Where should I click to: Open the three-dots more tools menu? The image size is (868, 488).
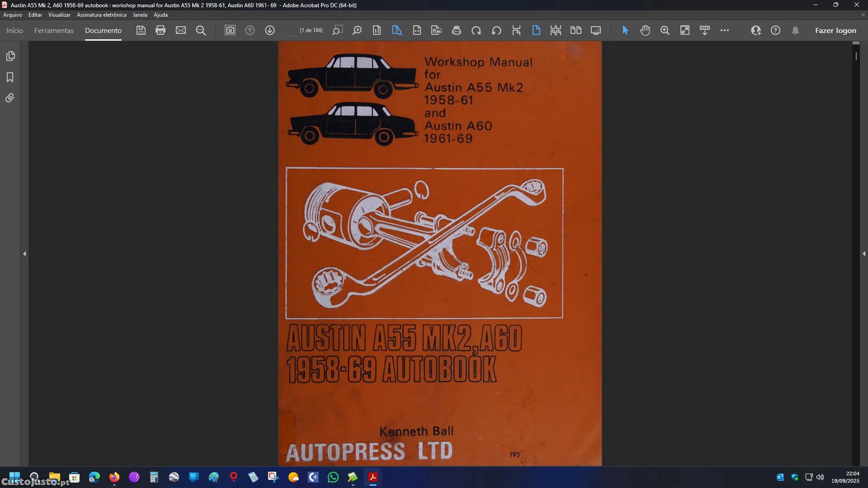pos(724,30)
